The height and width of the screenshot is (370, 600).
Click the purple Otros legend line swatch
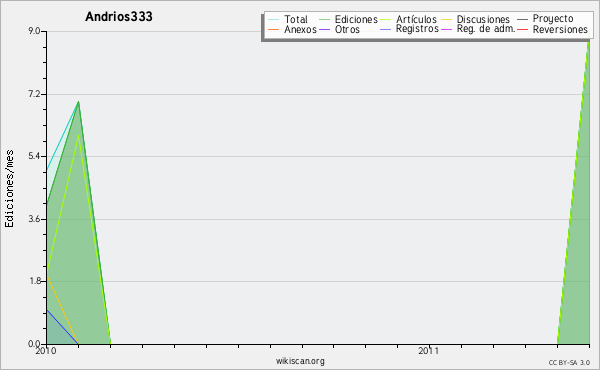[324, 29]
